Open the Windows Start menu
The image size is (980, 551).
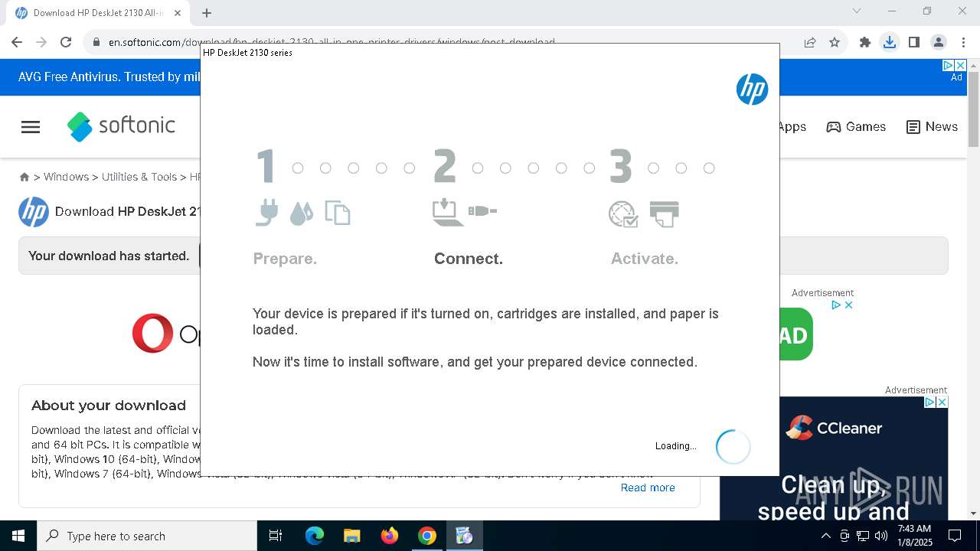[x=18, y=536]
